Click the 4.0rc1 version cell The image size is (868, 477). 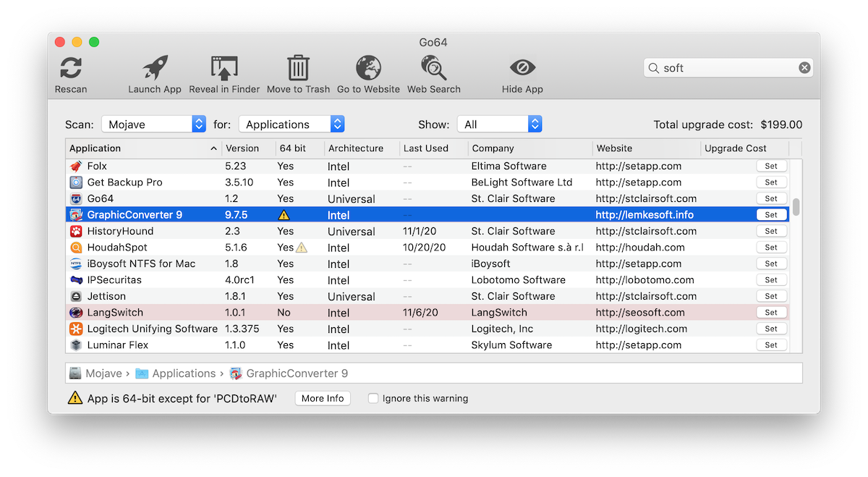239,280
